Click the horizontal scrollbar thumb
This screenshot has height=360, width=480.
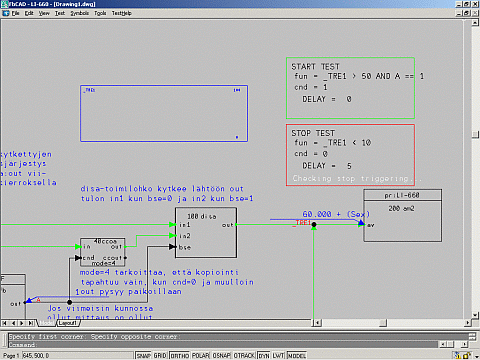click(x=383, y=323)
